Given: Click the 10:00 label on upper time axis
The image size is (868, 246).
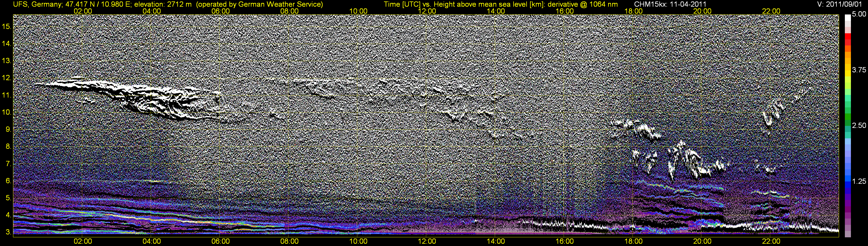Looking at the screenshot, I should pos(358,11).
